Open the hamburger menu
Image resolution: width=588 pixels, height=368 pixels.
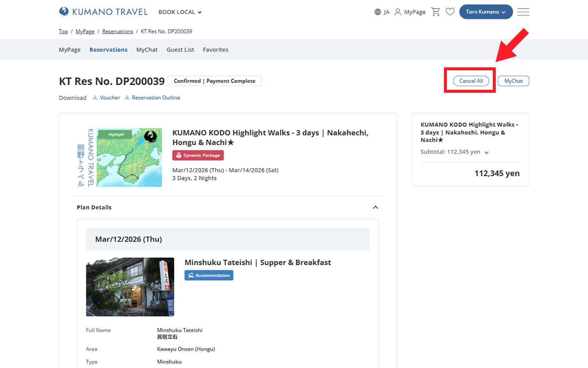click(x=523, y=12)
